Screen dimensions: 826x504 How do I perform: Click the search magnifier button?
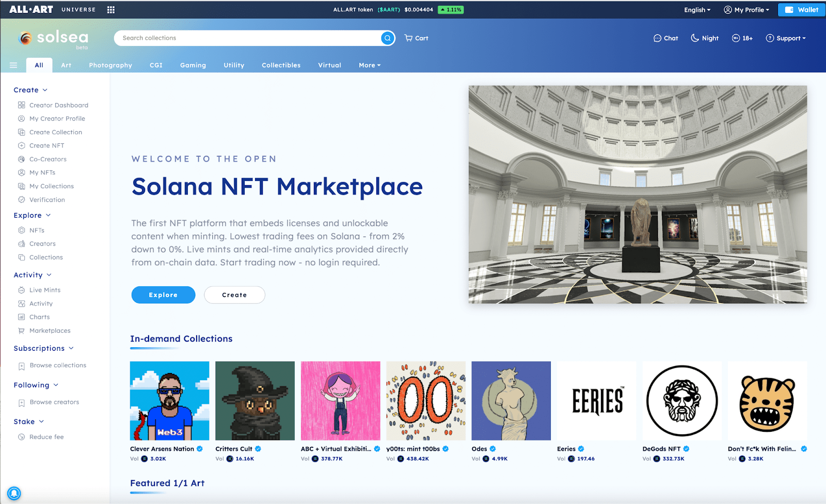[388, 38]
